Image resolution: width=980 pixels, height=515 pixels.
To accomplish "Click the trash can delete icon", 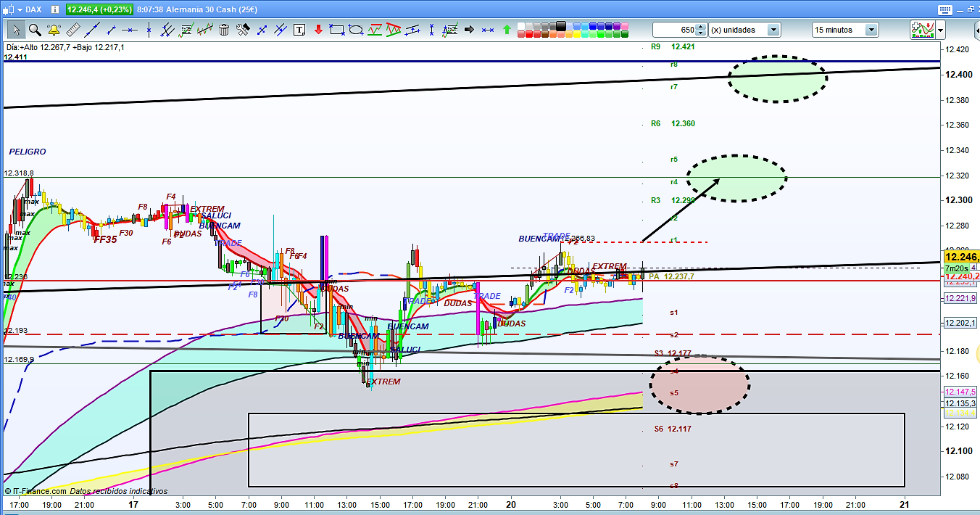I will click(224, 30).
